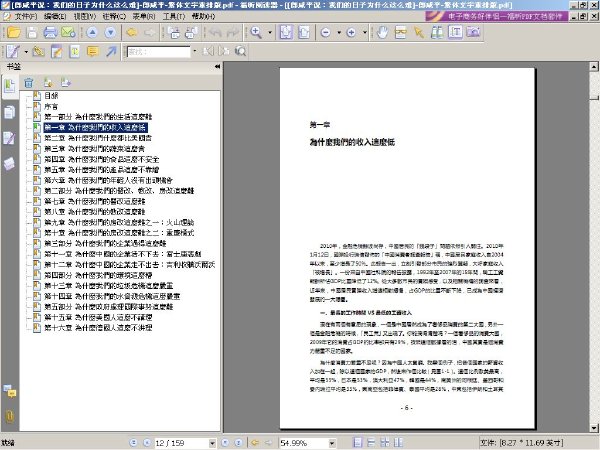
Task: Collapse the bookmarks panel with double arrow
Action: pos(217,67)
